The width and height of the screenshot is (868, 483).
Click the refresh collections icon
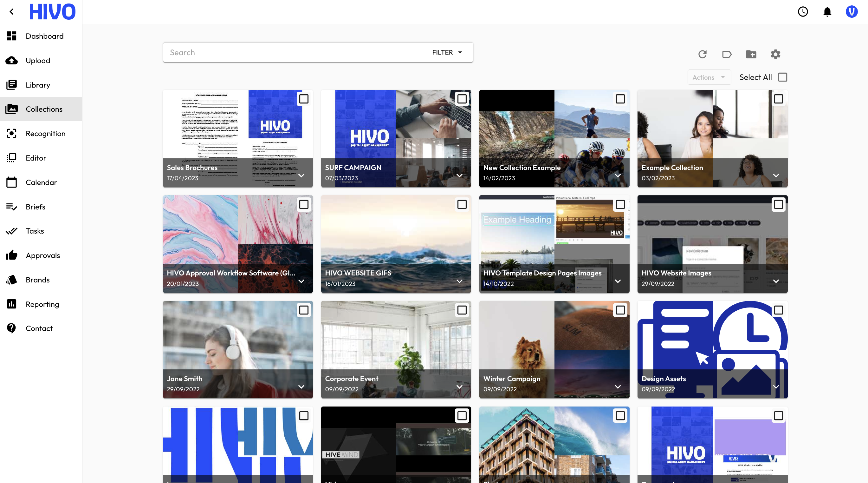pyautogui.click(x=702, y=54)
